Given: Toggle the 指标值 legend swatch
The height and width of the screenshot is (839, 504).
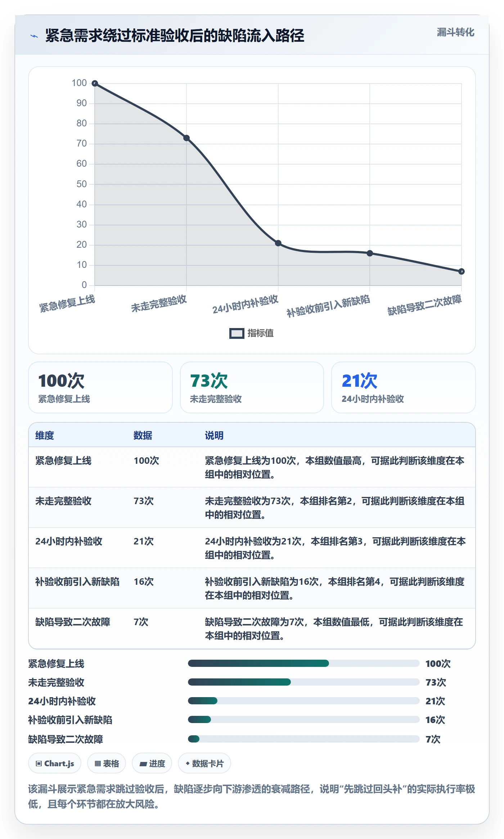Looking at the screenshot, I should (237, 333).
